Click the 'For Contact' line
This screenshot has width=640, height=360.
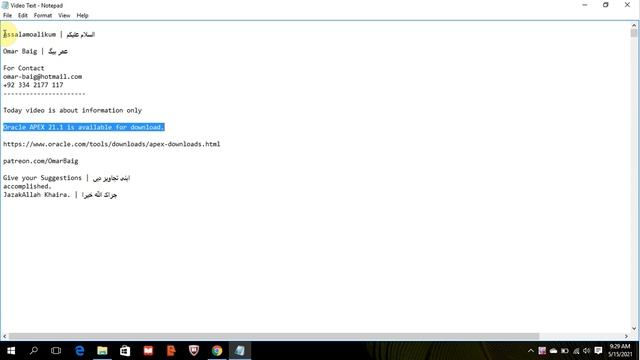tap(24, 68)
